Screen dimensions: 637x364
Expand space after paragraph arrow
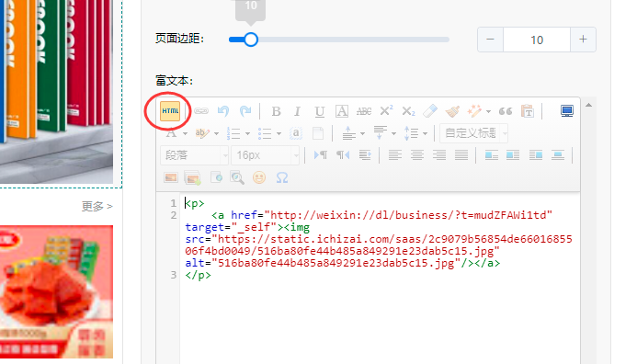[393, 133]
